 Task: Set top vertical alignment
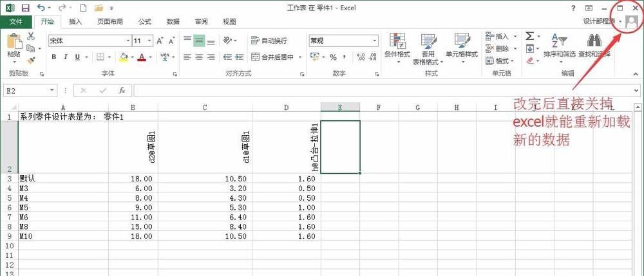coord(187,41)
